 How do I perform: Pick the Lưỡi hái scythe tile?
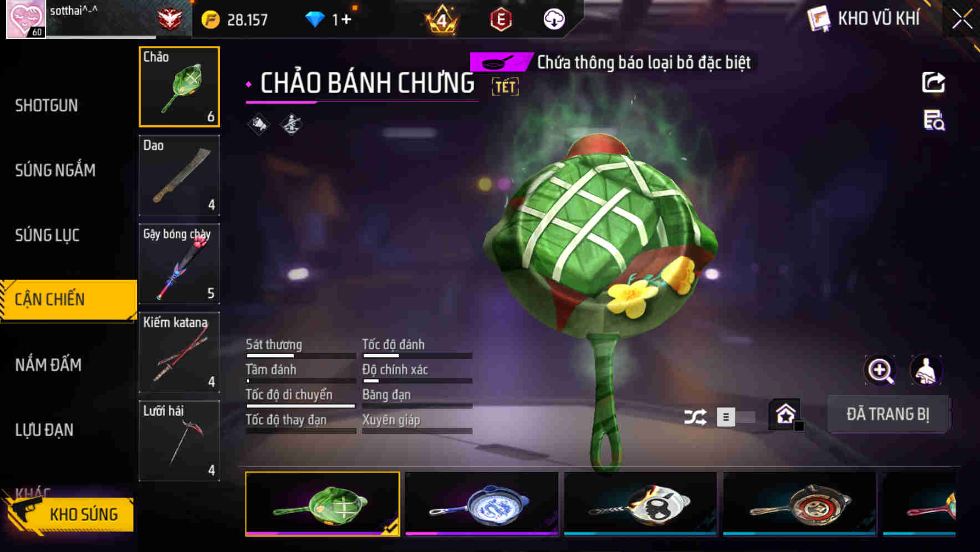pos(179,441)
